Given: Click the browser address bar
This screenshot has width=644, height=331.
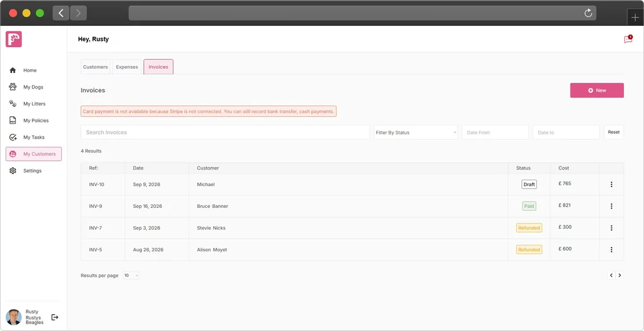Looking at the screenshot, I should [362, 13].
